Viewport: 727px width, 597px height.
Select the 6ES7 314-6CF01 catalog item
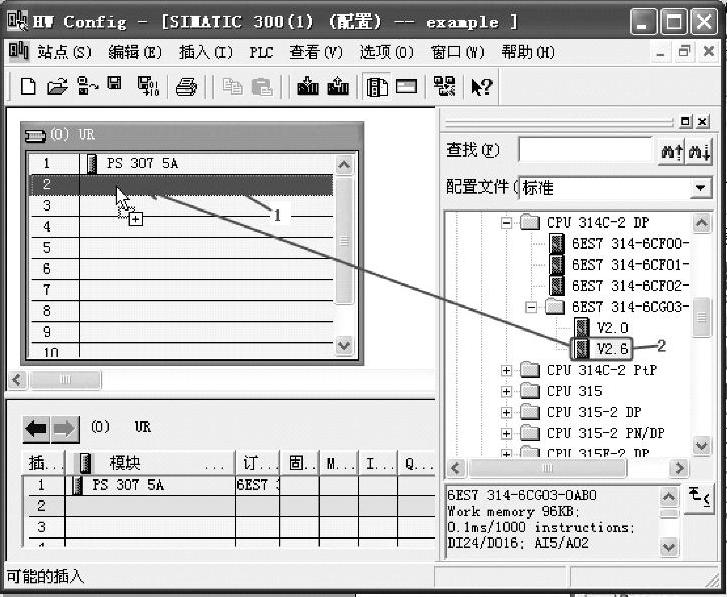[x=619, y=265]
